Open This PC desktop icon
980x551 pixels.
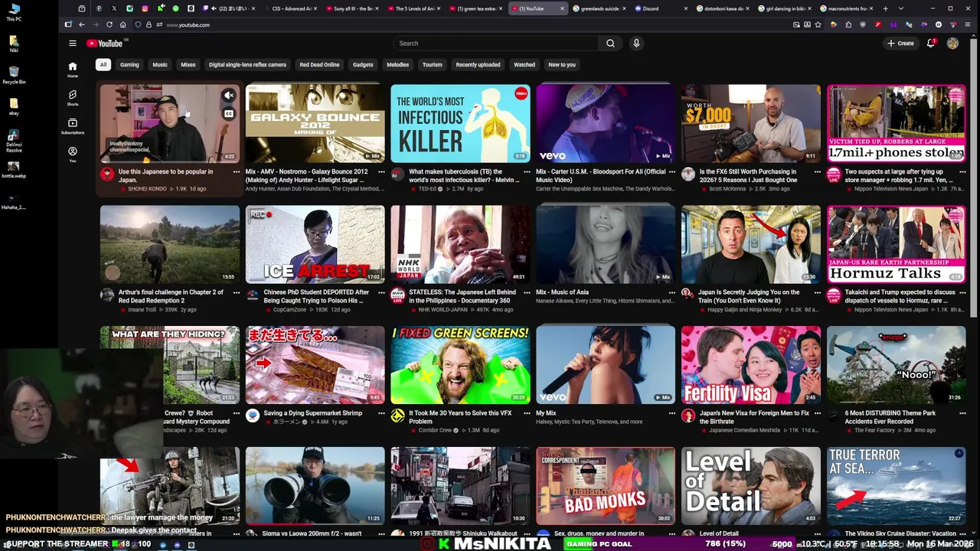pos(14,12)
